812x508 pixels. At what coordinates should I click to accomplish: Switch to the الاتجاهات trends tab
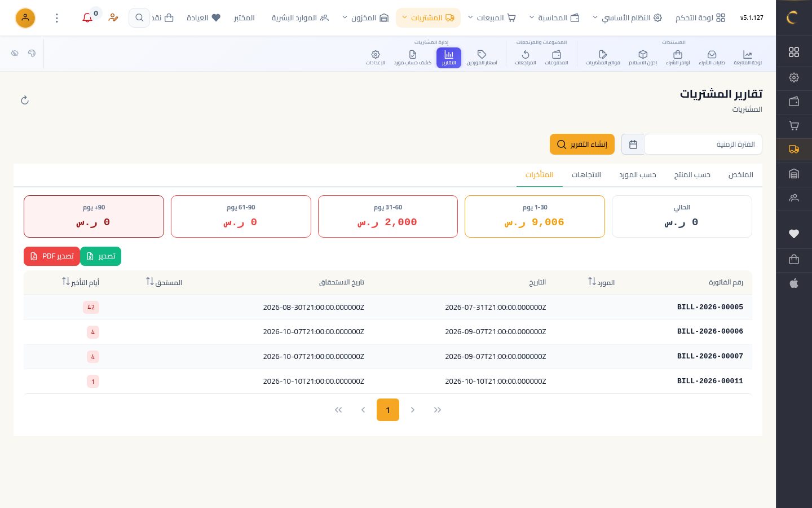point(586,175)
